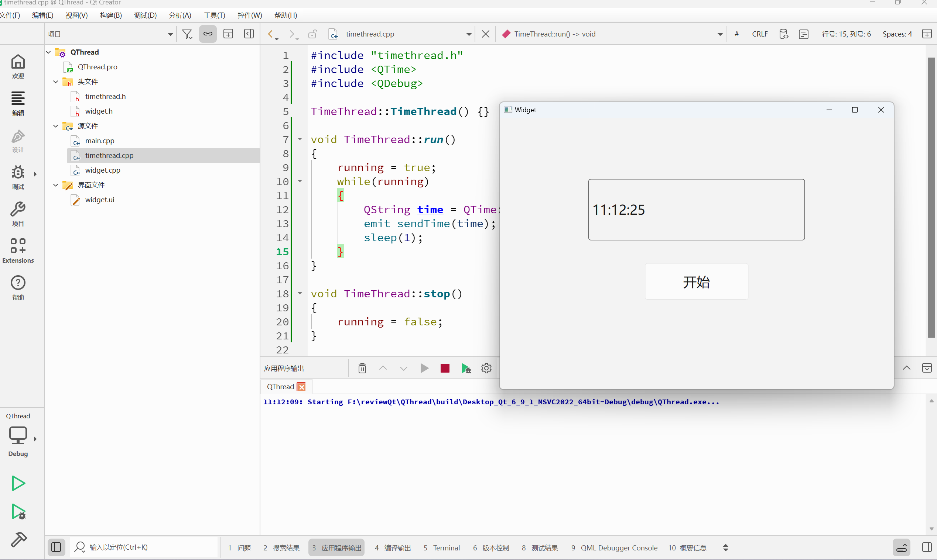Collapse the 头文件 folder in project tree
Screen dimensions: 937x560
click(x=55, y=82)
